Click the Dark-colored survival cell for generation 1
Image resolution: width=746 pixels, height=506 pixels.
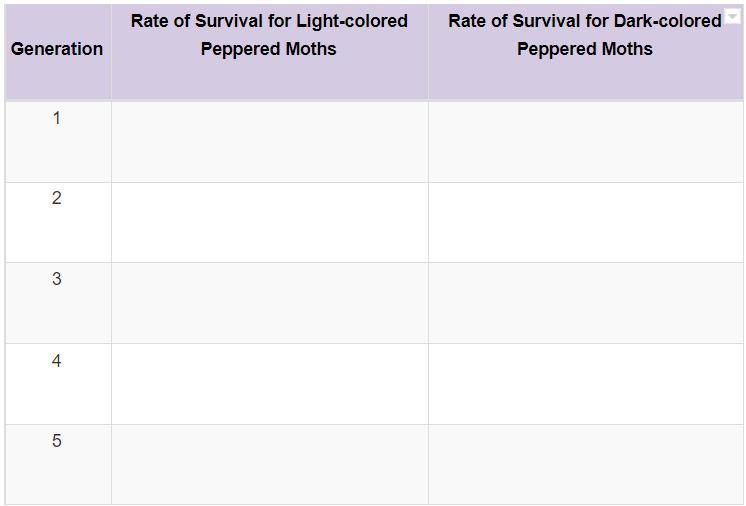585,141
